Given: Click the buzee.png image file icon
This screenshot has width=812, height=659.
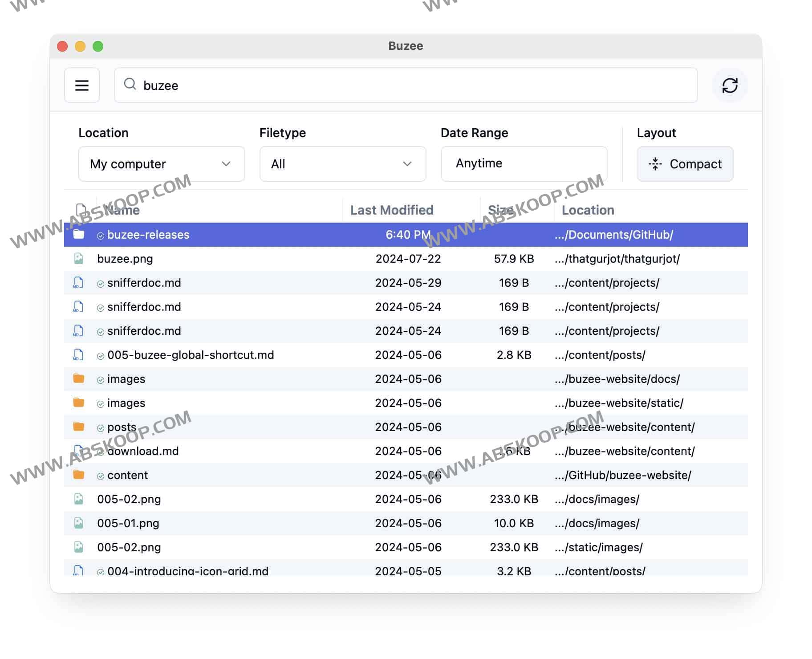Looking at the screenshot, I should tap(79, 259).
